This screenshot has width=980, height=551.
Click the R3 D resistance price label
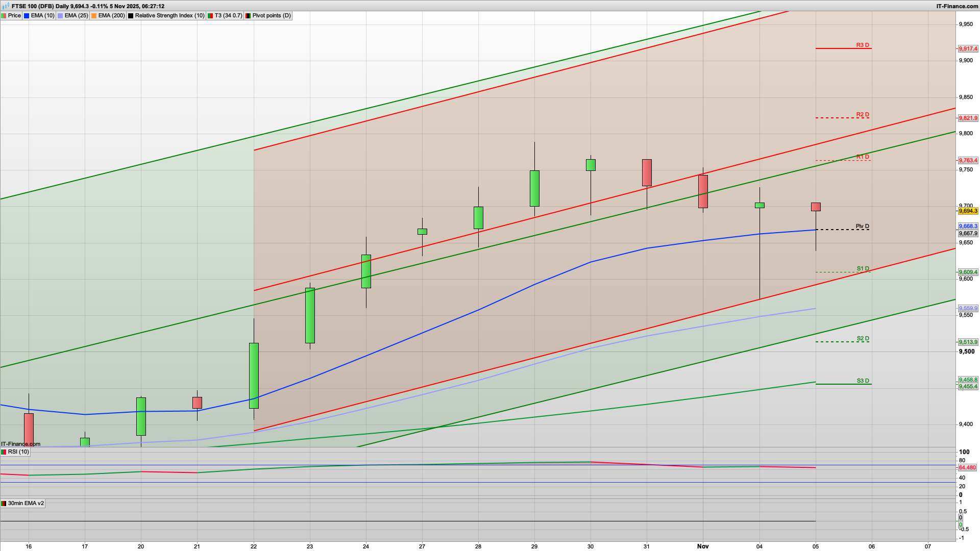point(863,45)
